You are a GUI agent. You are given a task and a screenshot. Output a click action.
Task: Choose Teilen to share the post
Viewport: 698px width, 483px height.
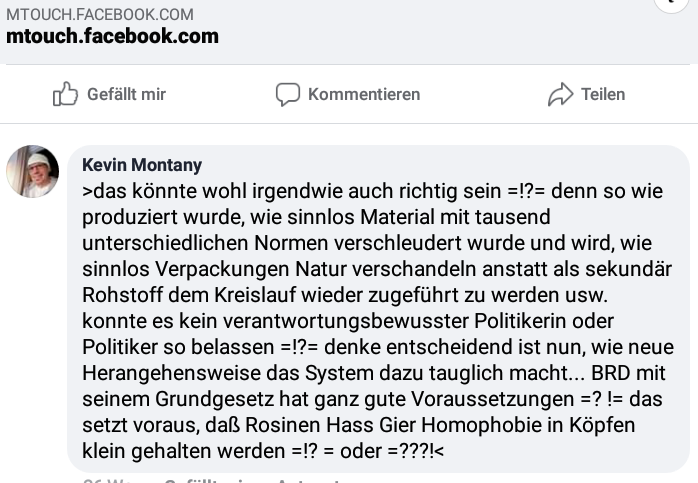(603, 94)
